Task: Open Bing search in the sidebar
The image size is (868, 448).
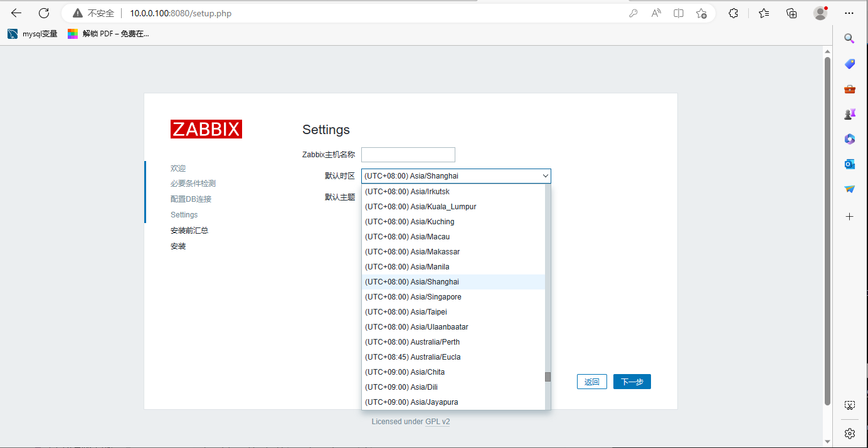Action: tap(849, 38)
